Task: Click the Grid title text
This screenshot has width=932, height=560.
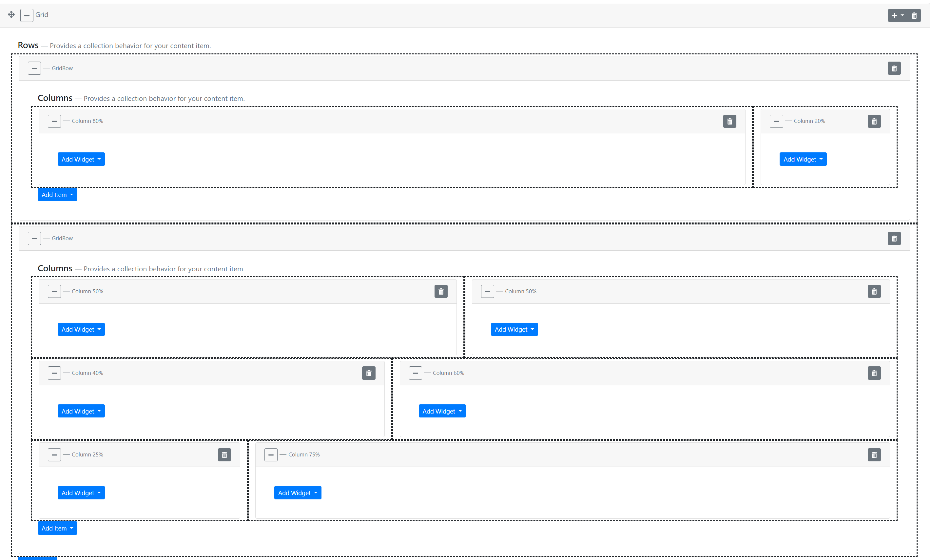Action: (42, 15)
